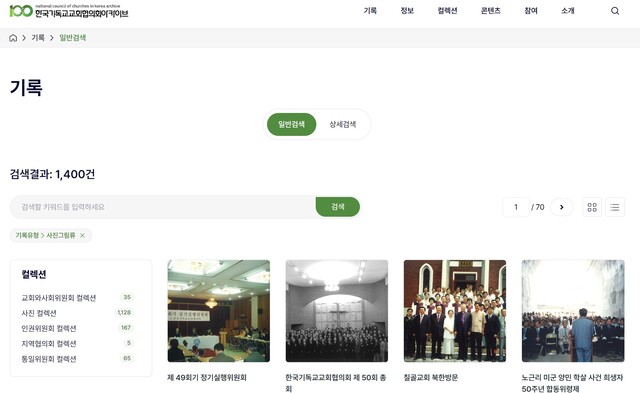Open thumbnail of 한국기독교교회협의회 제 50회 총회
The image size is (640, 393).
[x=337, y=311]
